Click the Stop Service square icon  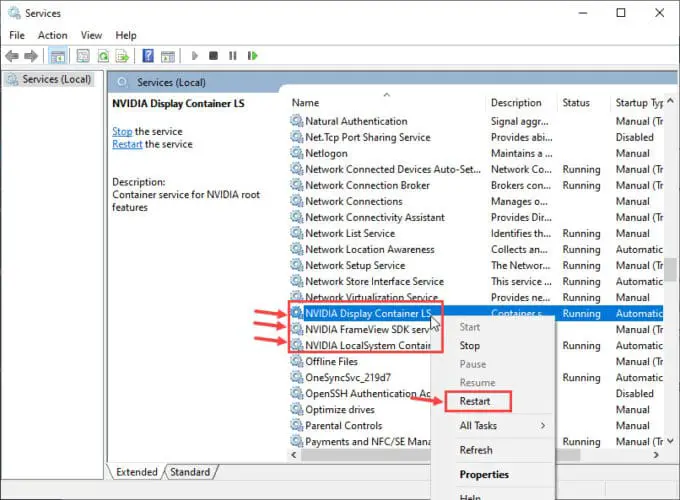[213, 56]
